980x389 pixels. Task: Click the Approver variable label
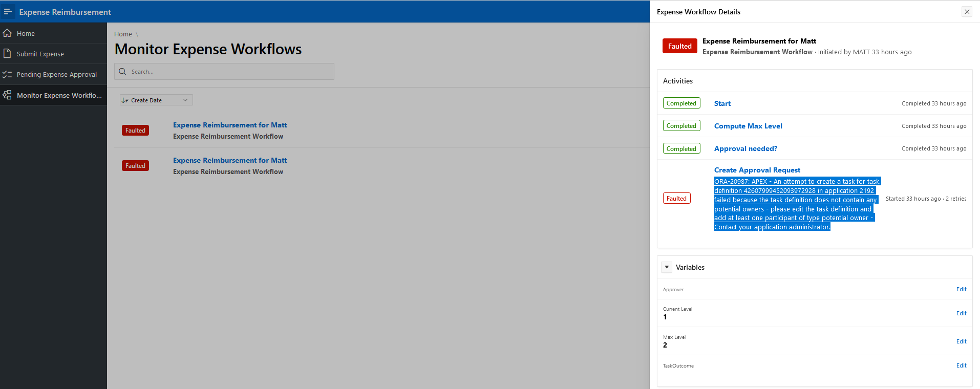673,290
